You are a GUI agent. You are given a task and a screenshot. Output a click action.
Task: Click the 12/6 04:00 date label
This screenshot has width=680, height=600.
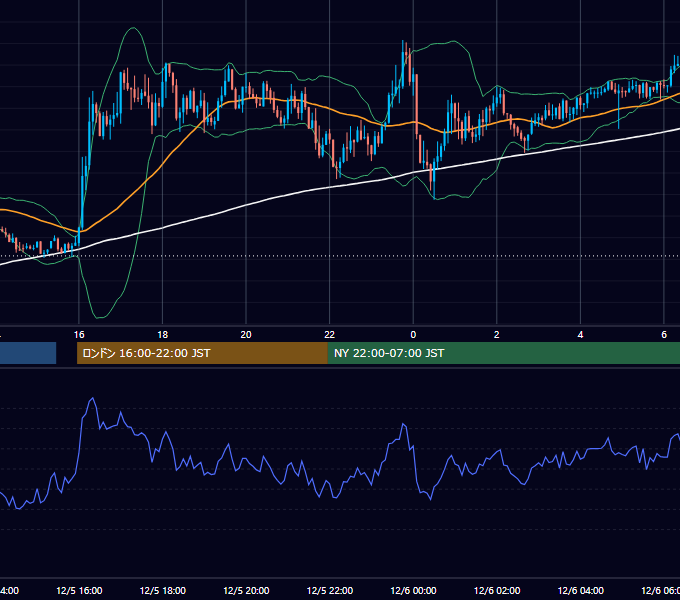click(x=581, y=590)
